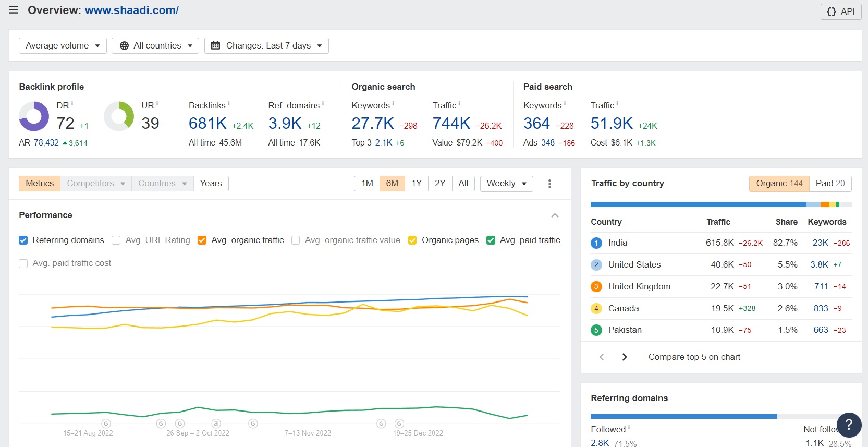
Task: Click the UR info icon
Action: tap(157, 103)
